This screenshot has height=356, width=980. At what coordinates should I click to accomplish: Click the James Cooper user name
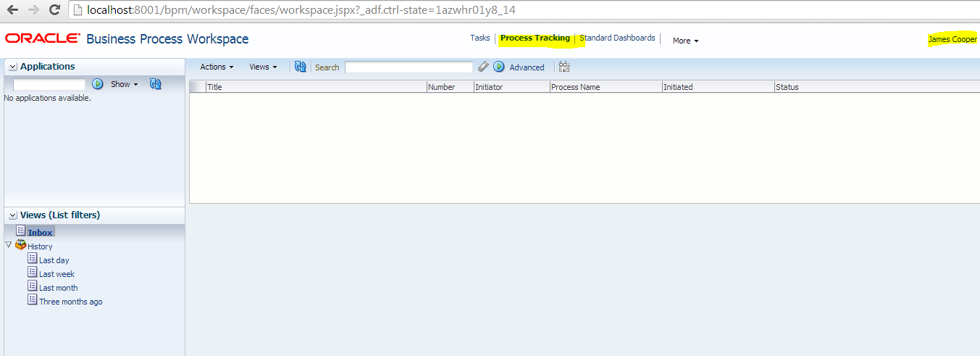[952, 39]
